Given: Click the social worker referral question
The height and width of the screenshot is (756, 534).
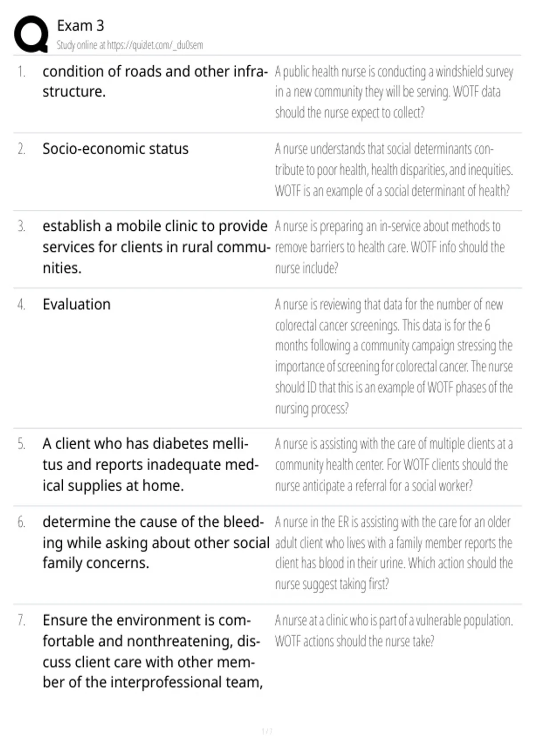Looking at the screenshot, I should pos(394,464).
